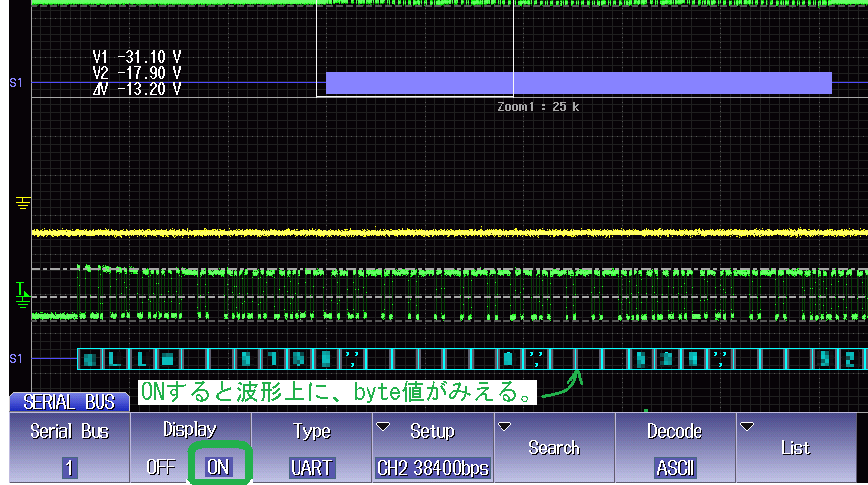
Task: Select the SERIAL BUS tab
Action: click(69, 402)
